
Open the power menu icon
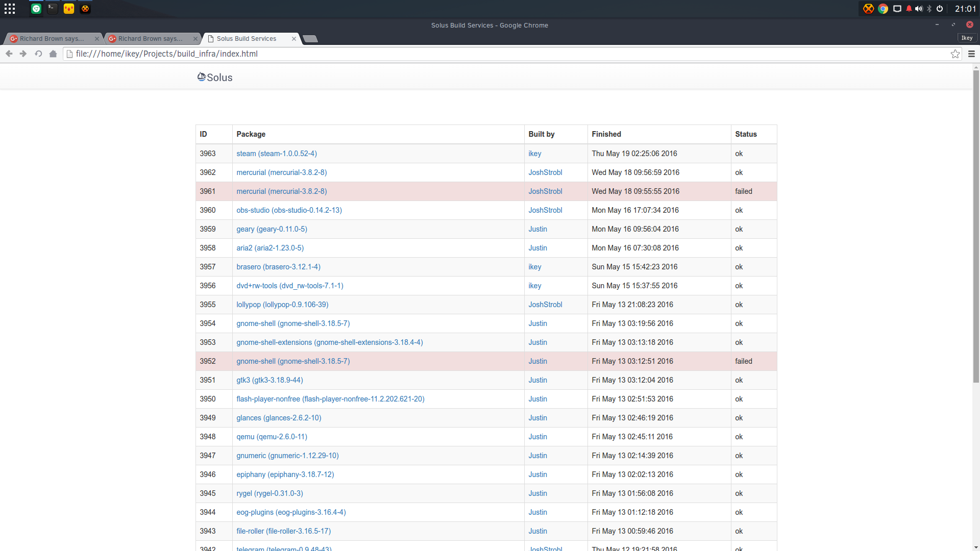pos(940,9)
